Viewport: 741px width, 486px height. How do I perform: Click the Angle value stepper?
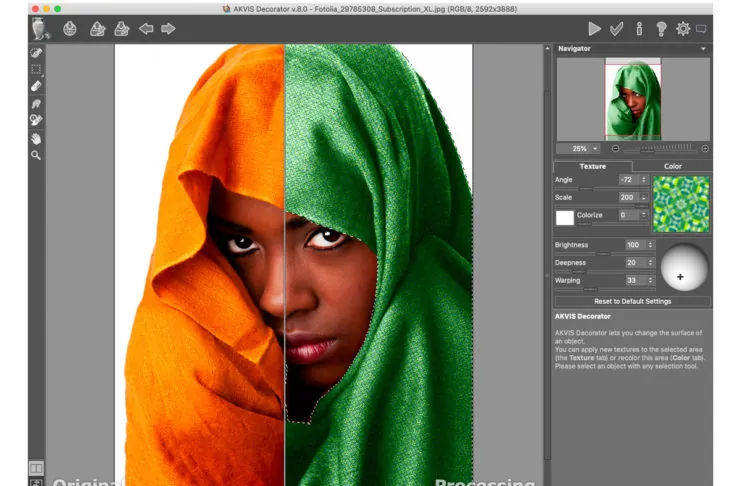(x=645, y=180)
